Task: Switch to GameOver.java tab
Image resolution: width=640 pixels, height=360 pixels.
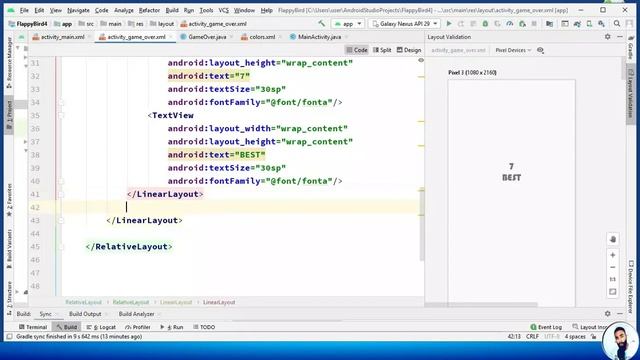Action: click(207, 37)
